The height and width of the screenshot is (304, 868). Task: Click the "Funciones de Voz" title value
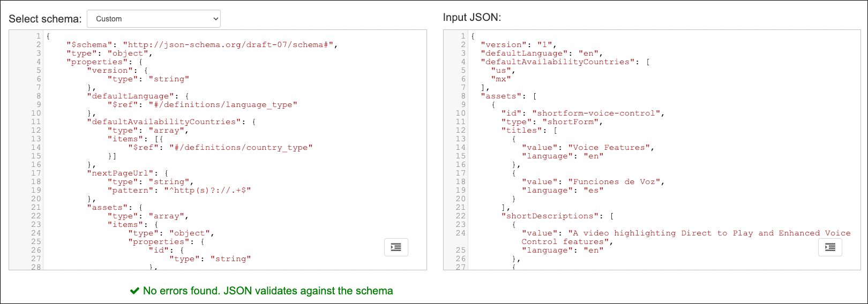click(x=616, y=182)
